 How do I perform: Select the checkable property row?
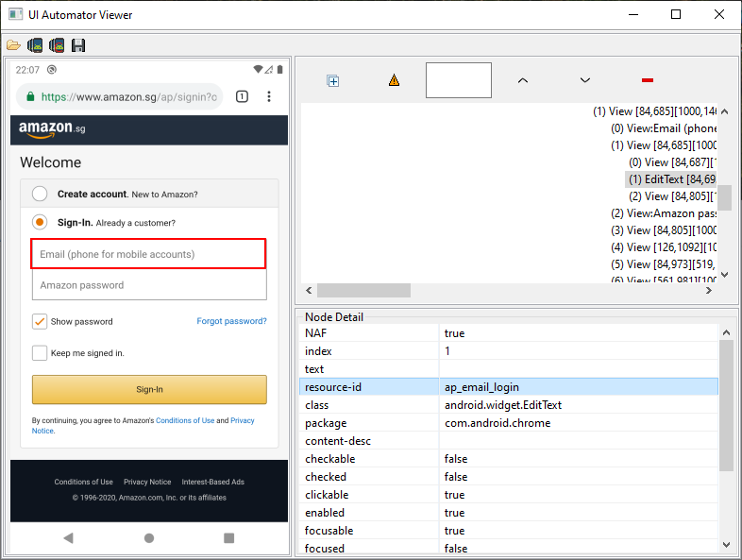coord(509,459)
